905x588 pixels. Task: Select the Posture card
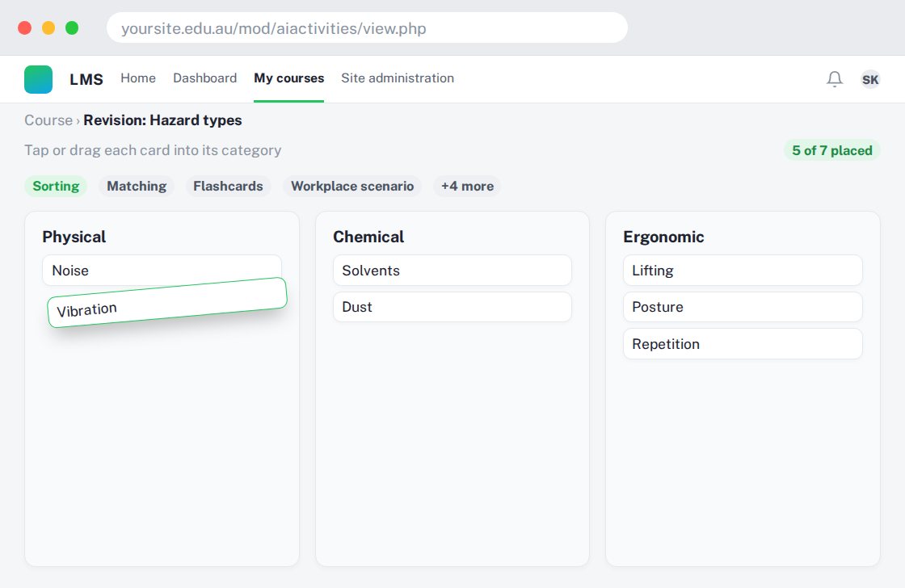tap(743, 306)
